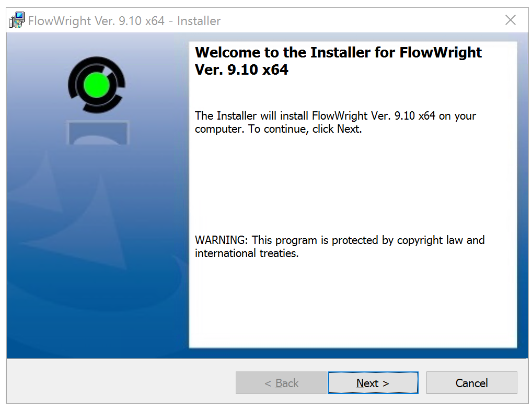The image size is (532, 408).
Task: Click the gray bar beneath the FlowWright logo
Action: (98, 133)
